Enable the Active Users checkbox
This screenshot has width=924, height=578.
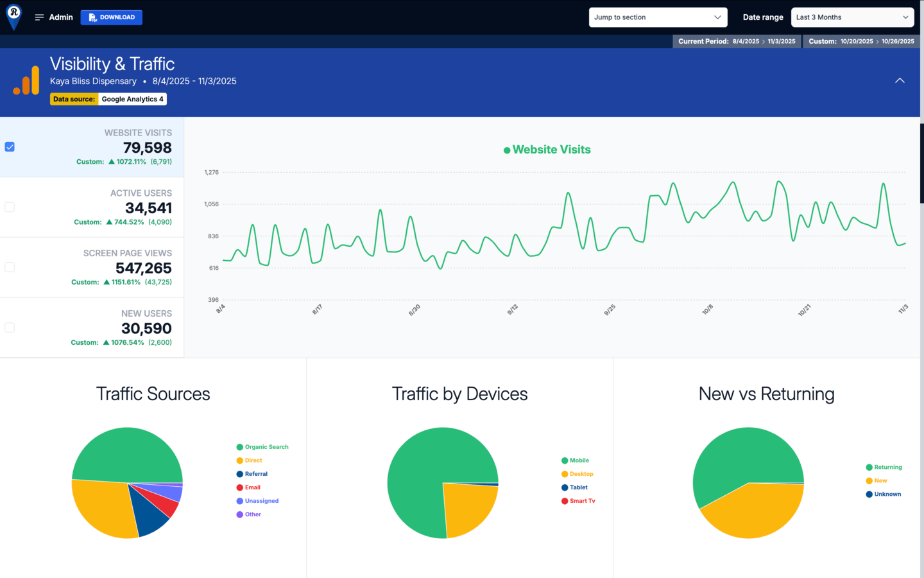(x=10, y=207)
